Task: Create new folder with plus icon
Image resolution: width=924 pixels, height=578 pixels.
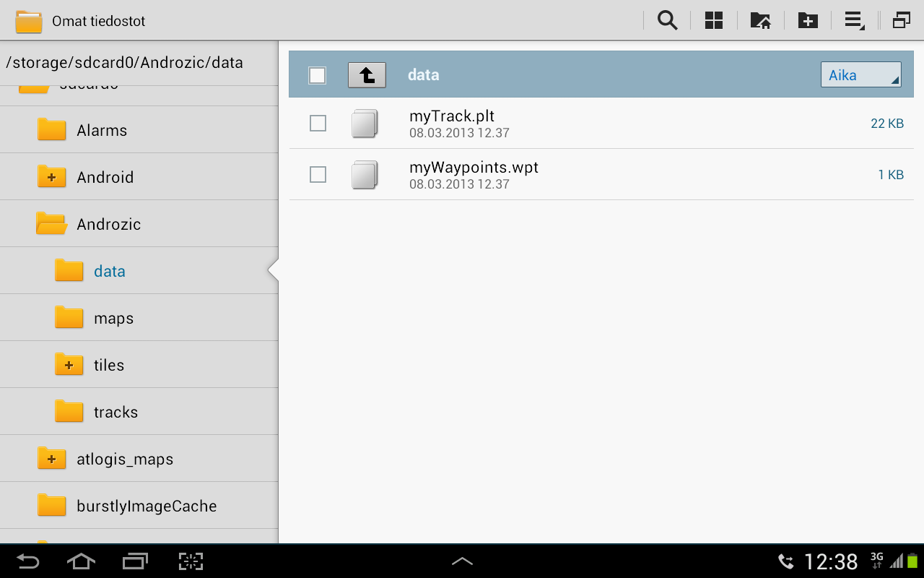Action: (808, 20)
